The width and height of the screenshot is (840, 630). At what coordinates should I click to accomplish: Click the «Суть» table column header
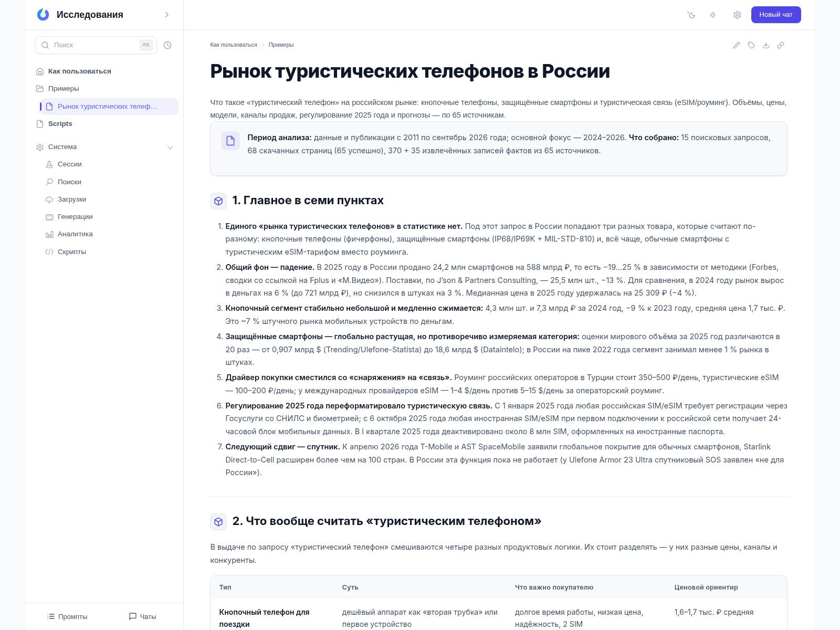[350, 587]
